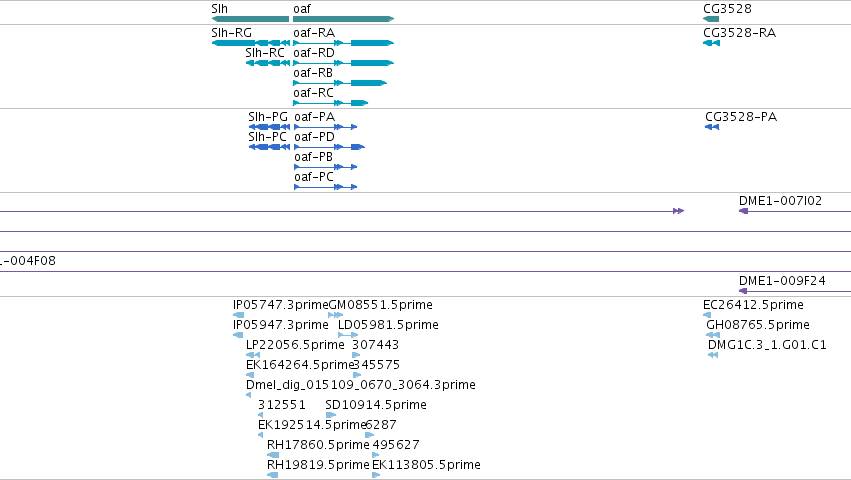Click the CG3528-PA protein glyph
The image size is (851, 480).
[x=712, y=127]
